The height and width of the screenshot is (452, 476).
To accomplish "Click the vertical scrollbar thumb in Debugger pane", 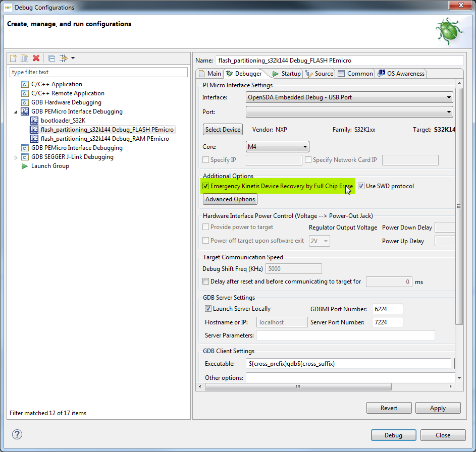I will click(459, 206).
